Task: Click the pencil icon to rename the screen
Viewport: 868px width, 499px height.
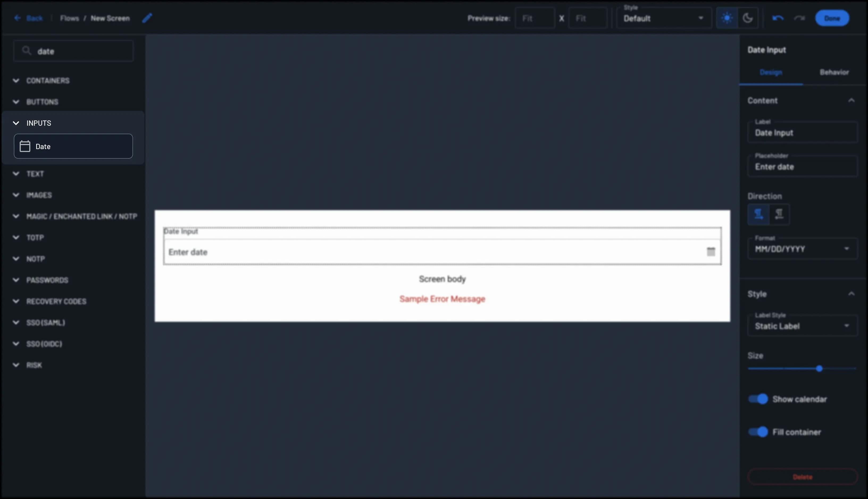Action: 147,18
